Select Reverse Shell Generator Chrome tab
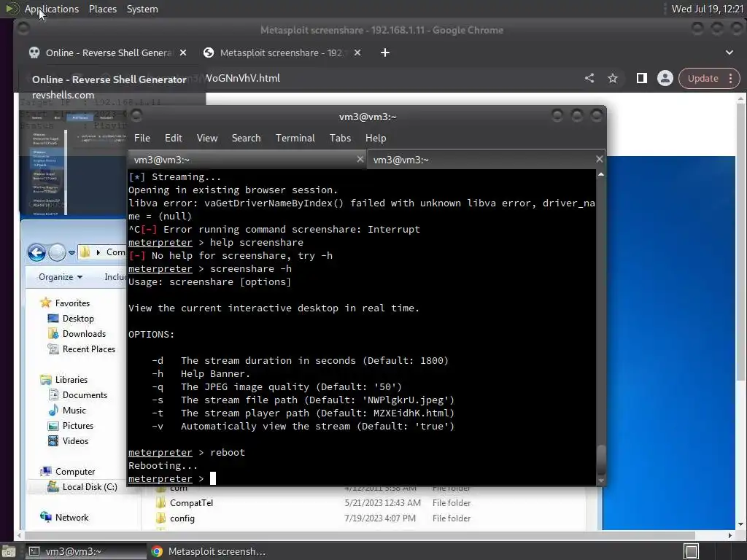Screen dimensions: 747x560 coord(108,52)
